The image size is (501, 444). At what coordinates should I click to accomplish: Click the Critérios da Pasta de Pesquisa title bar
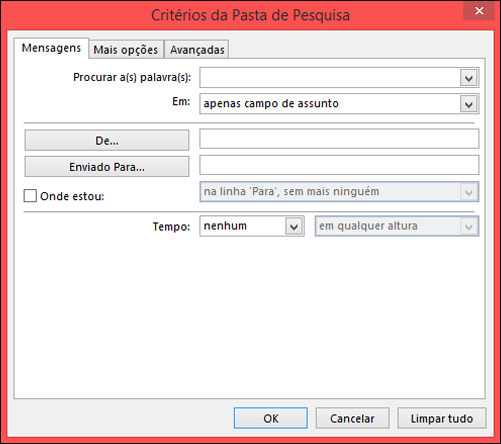click(250, 15)
